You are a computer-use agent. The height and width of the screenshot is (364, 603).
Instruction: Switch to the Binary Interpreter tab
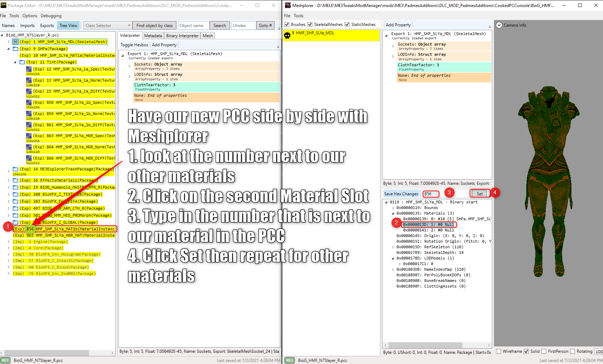tap(182, 36)
